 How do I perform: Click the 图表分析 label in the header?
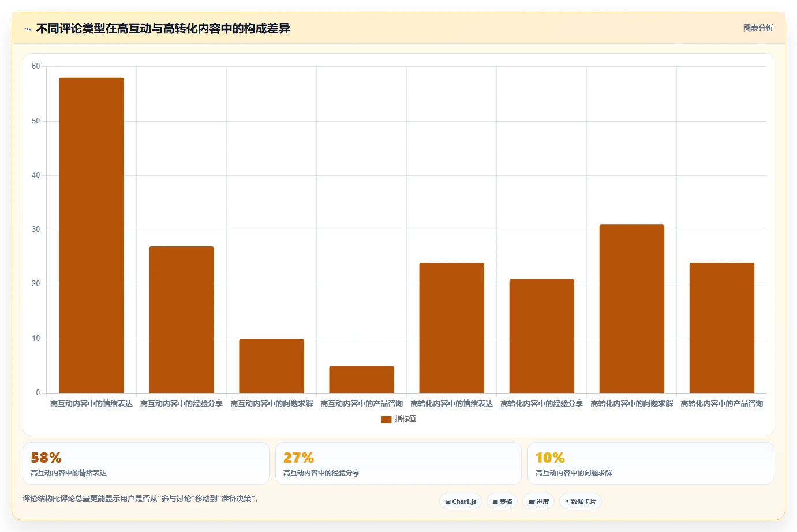(x=758, y=28)
